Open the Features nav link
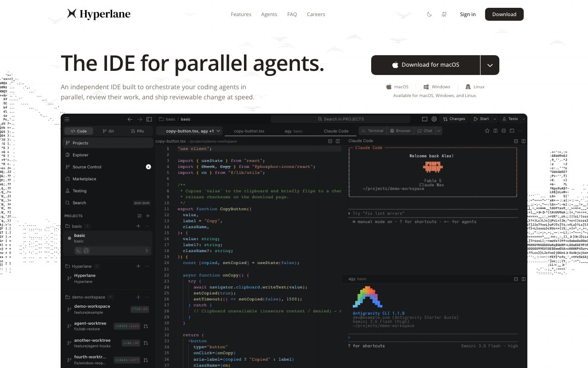The image size is (588, 368). 241,14
